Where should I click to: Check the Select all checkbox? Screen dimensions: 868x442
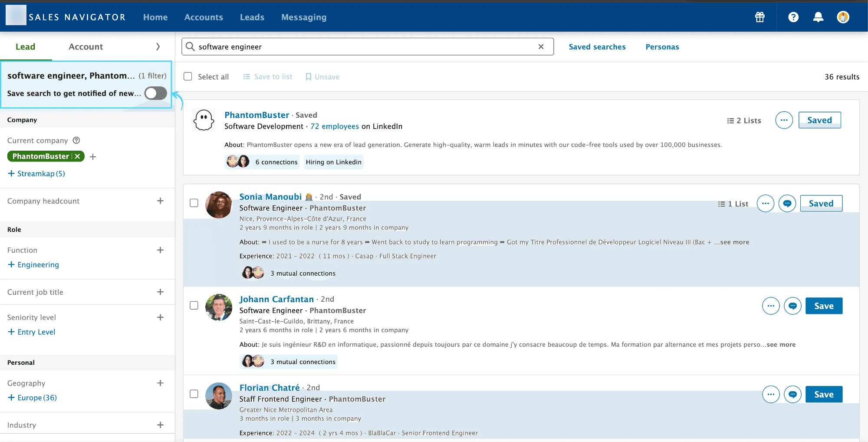click(188, 76)
